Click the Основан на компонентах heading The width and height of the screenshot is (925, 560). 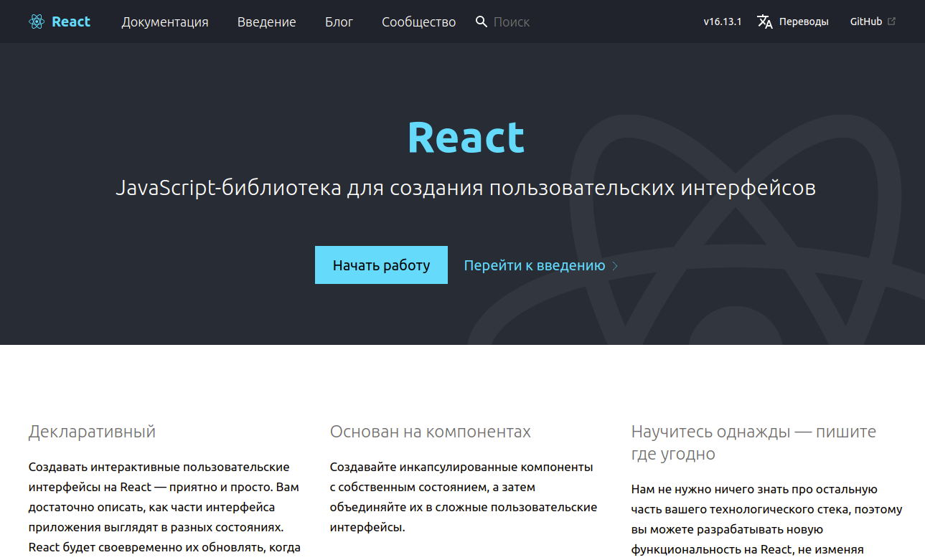pos(431,432)
